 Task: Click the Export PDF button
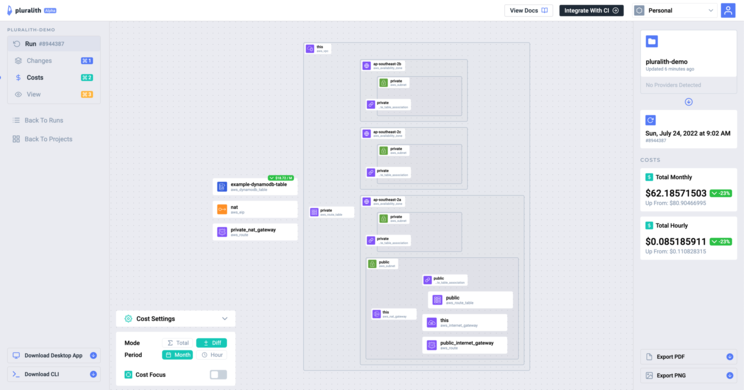pos(688,357)
